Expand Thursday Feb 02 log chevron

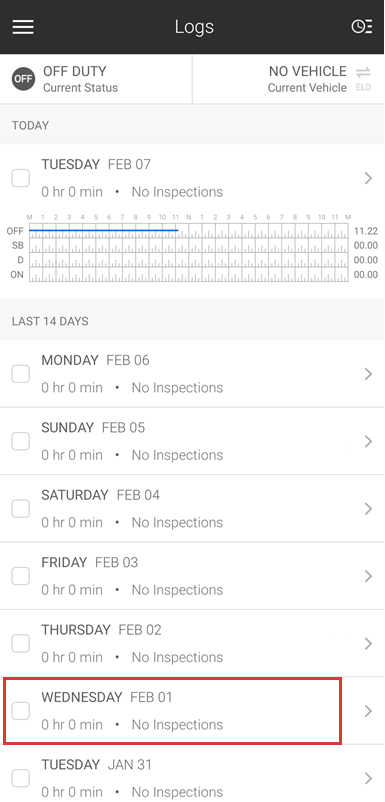368,643
